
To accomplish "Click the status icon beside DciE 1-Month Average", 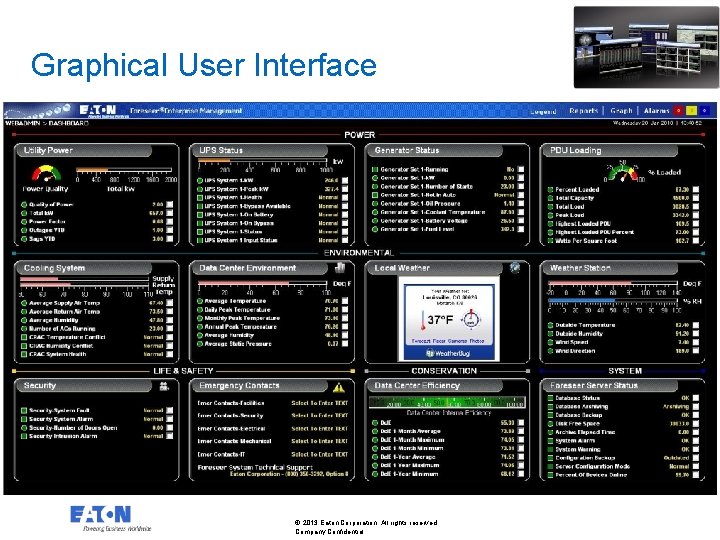I will 375,431.
